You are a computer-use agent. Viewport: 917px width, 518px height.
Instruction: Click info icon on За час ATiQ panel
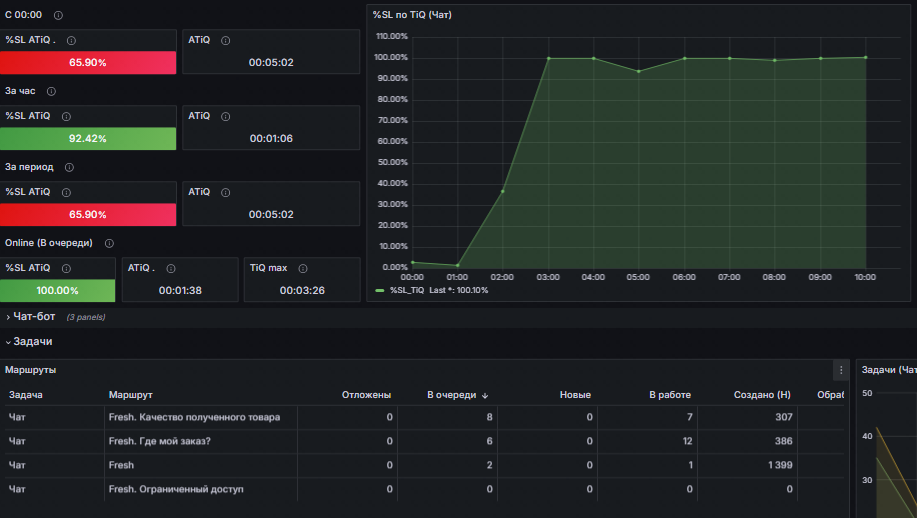[x=226, y=116]
